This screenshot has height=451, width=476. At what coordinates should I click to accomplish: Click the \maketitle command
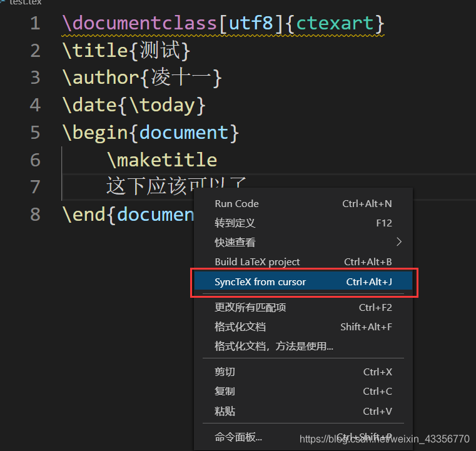pyautogui.click(x=162, y=160)
